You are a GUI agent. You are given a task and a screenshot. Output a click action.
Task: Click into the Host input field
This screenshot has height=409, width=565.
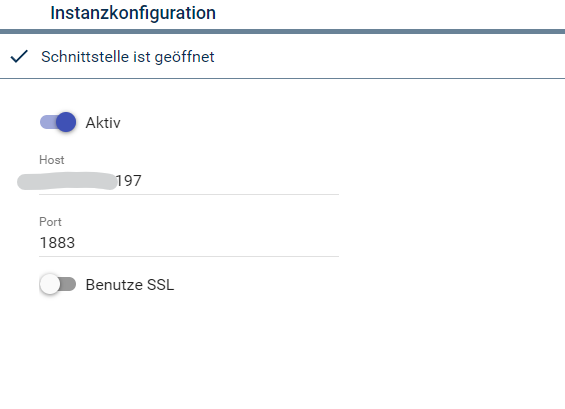click(x=189, y=181)
